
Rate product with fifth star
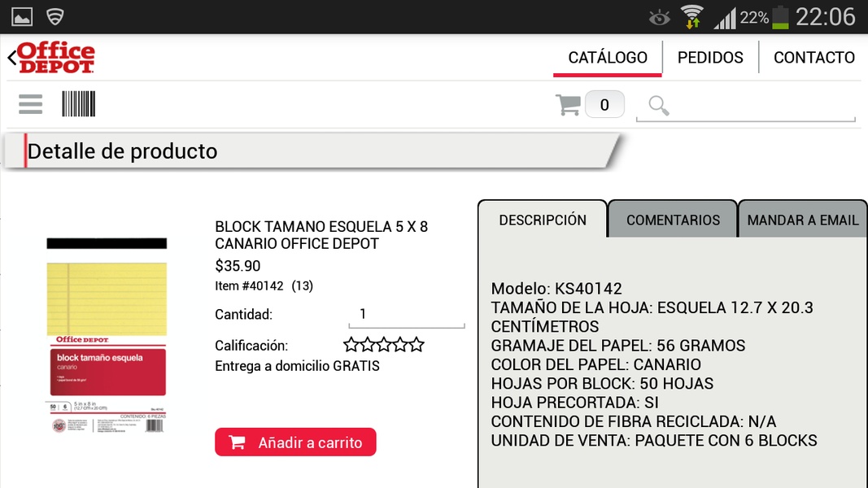click(x=417, y=345)
